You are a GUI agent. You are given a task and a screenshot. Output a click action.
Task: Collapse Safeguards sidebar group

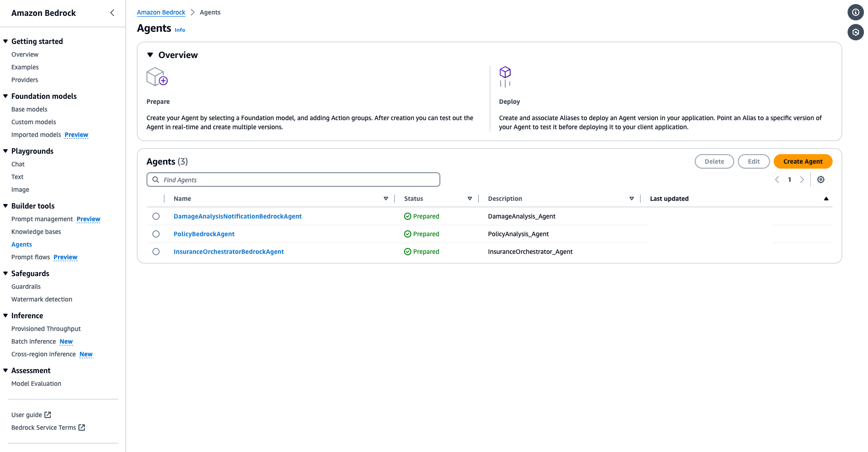[5, 273]
